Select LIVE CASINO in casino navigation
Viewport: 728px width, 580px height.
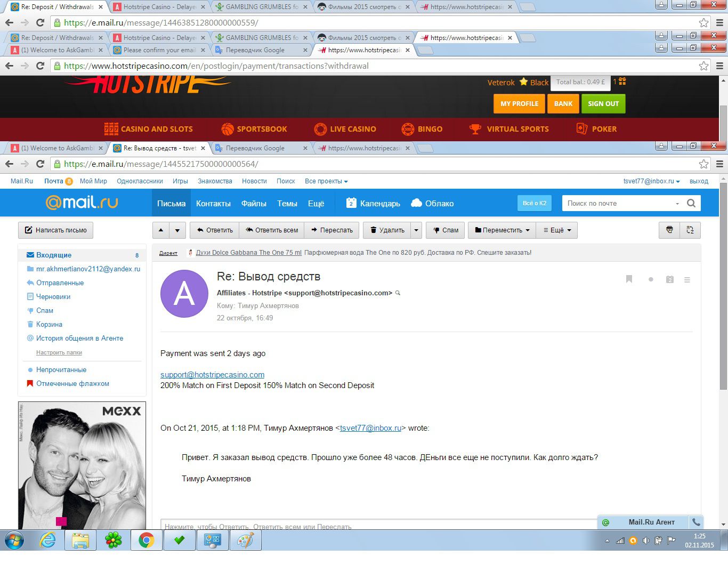click(x=345, y=129)
